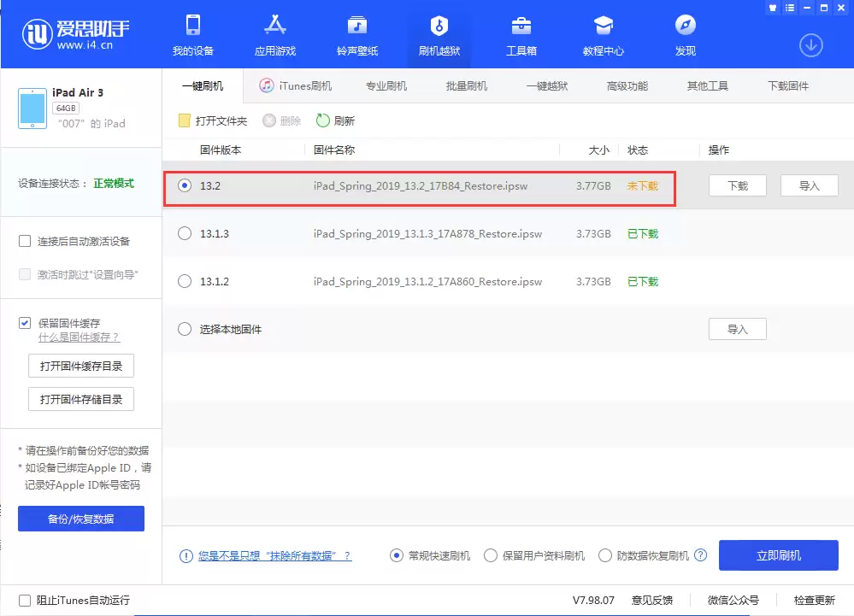Click 打开固件缓存目录 button
Viewport: 854px width, 616px height.
click(81, 367)
